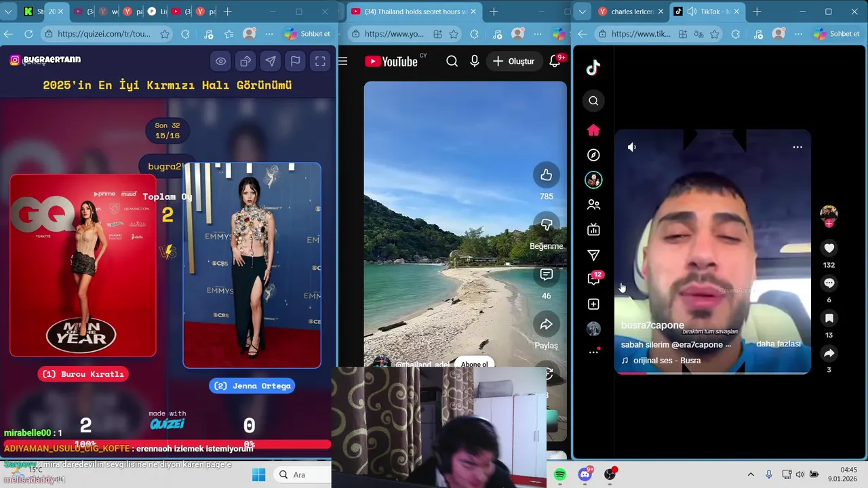Click the TikTok video progress bar
The width and height of the screenshot is (868, 488).
pyautogui.click(x=712, y=373)
